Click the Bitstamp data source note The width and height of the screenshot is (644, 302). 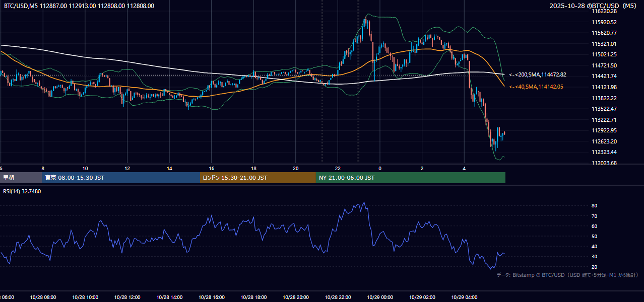pyautogui.click(x=567, y=275)
